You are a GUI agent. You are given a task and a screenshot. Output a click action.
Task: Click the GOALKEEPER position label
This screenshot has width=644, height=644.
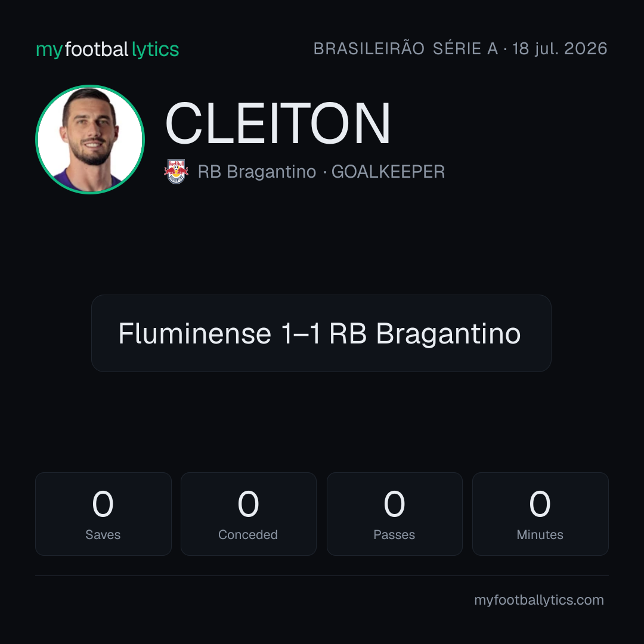(388, 172)
